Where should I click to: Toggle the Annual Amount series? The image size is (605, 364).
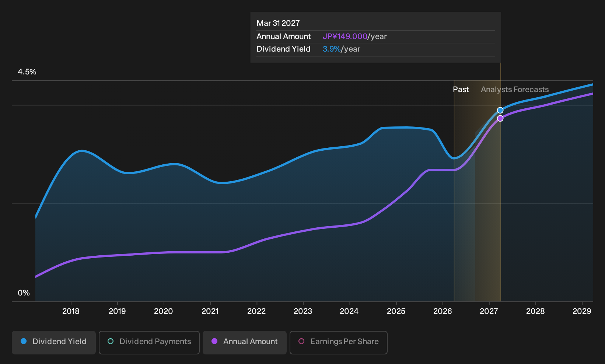[x=245, y=342]
